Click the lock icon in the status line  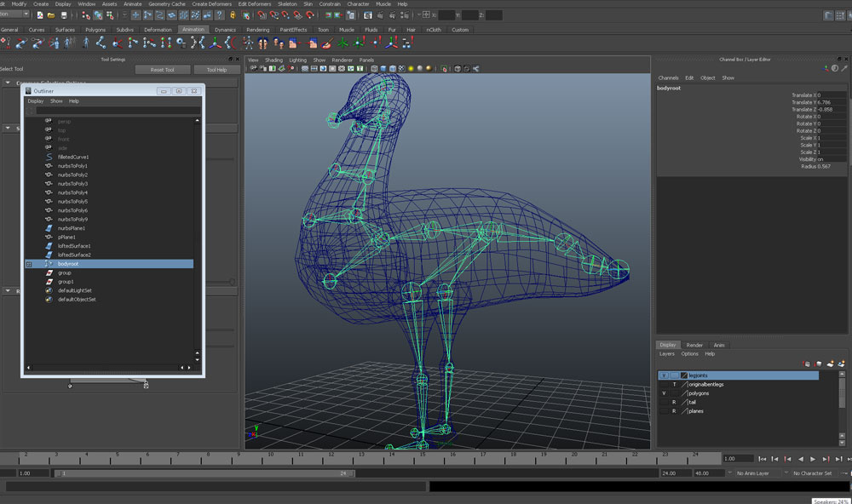(x=233, y=15)
